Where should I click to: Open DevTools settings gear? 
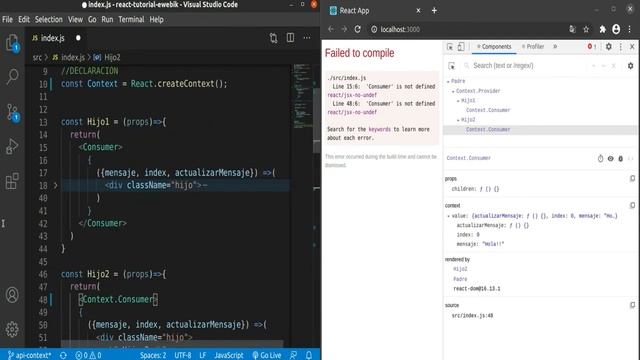(x=609, y=47)
